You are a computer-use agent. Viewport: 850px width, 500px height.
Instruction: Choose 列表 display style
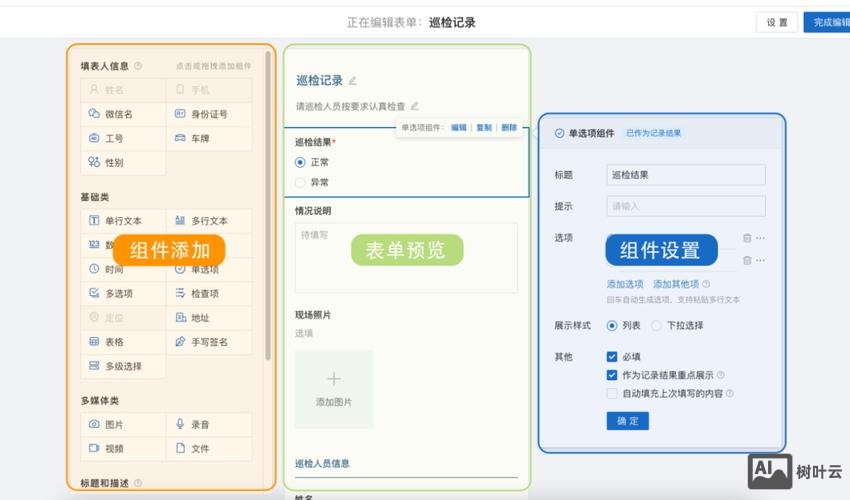[x=612, y=325]
